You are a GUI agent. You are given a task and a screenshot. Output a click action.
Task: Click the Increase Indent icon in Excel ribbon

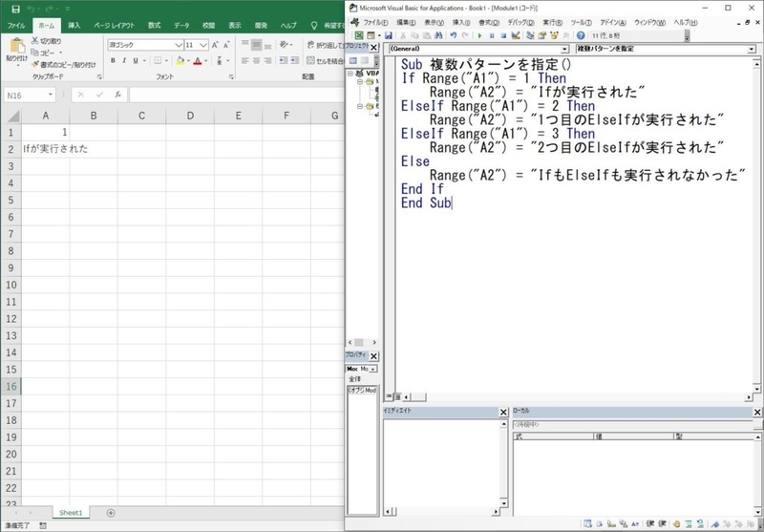pyautogui.click(x=295, y=61)
